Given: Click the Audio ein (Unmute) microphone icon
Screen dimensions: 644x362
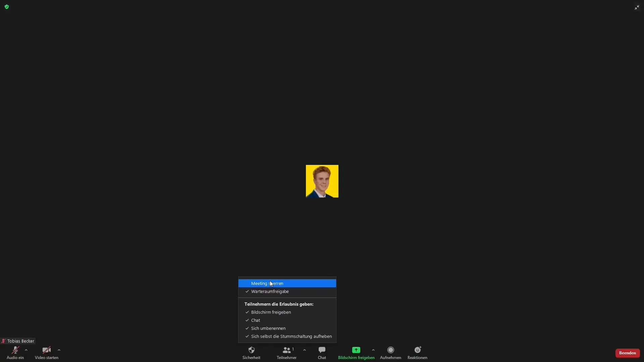Looking at the screenshot, I should pos(15,350).
